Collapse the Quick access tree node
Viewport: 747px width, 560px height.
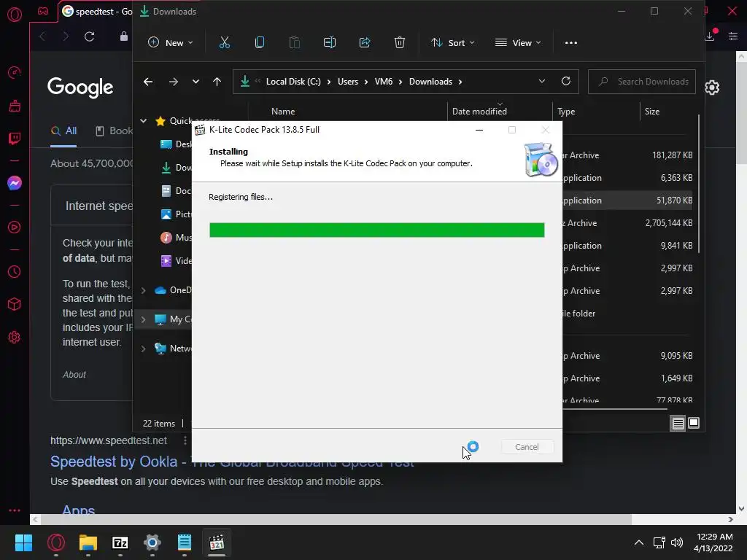click(143, 121)
